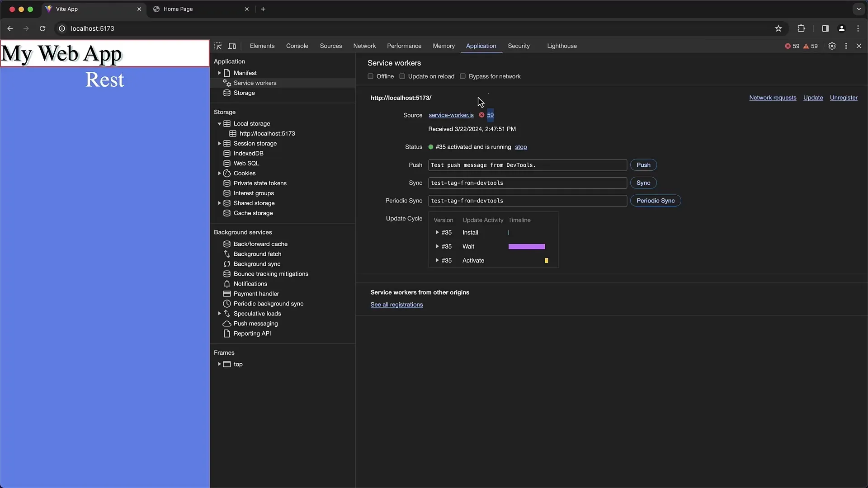Screen dimensions: 868x488
Task: Switch to the Network tab
Action: point(364,46)
